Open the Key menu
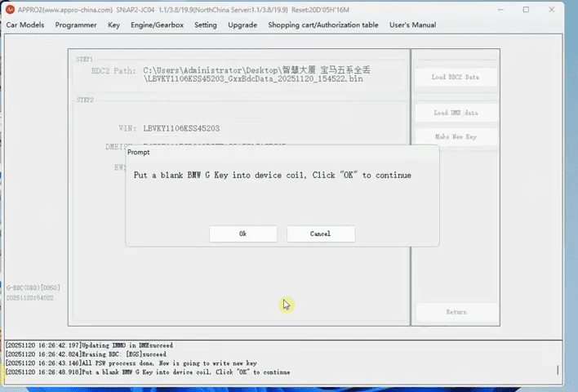The image size is (578, 392). (113, 25)
